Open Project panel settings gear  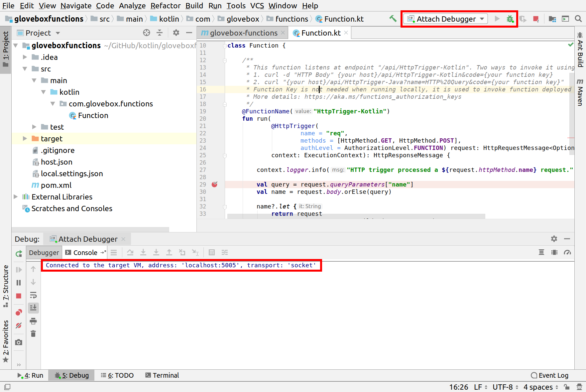click(176, 33)
